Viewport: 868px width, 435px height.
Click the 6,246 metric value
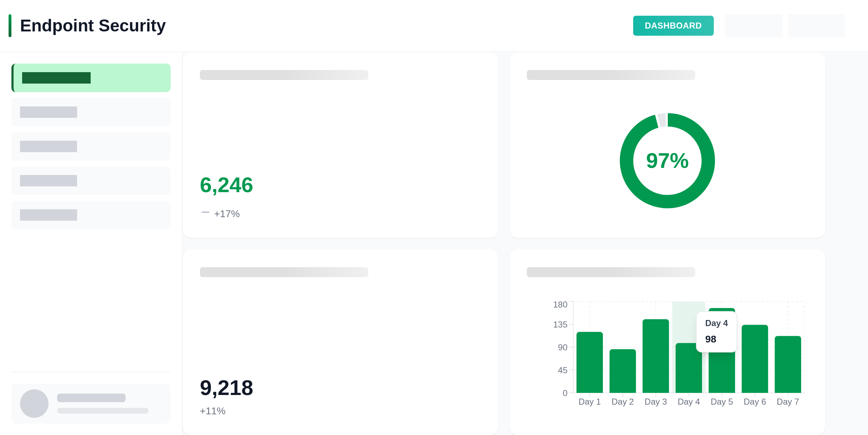tap(226, 185)
